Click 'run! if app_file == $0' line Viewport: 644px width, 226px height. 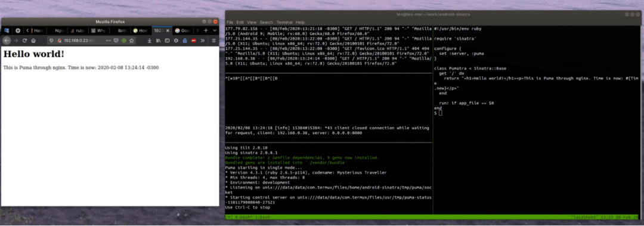466,103
